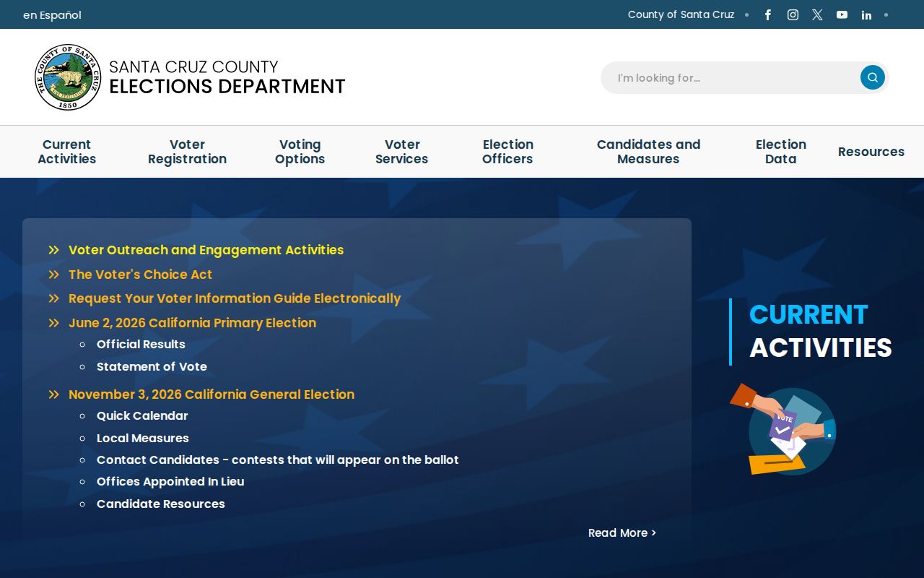Open the Voter Registration menu

click(x=187, y=152)
